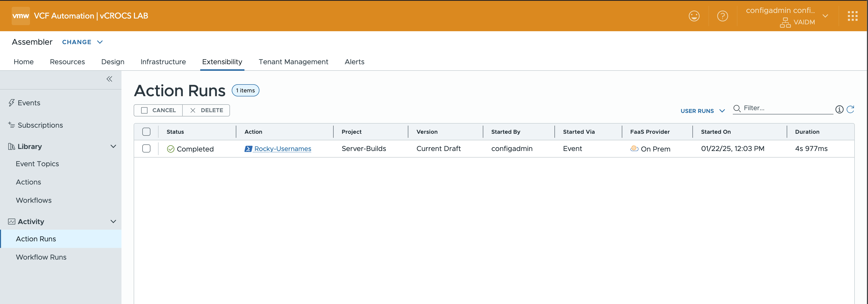Select all rows header checkbox

pyautogui.click(x=146, y=132)
